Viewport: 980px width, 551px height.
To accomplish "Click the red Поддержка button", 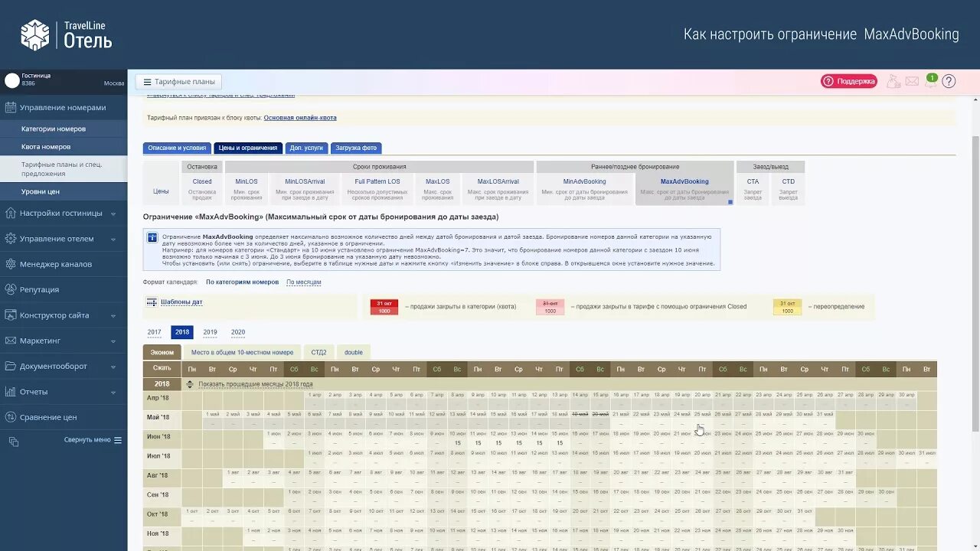I will click(849, 81).
